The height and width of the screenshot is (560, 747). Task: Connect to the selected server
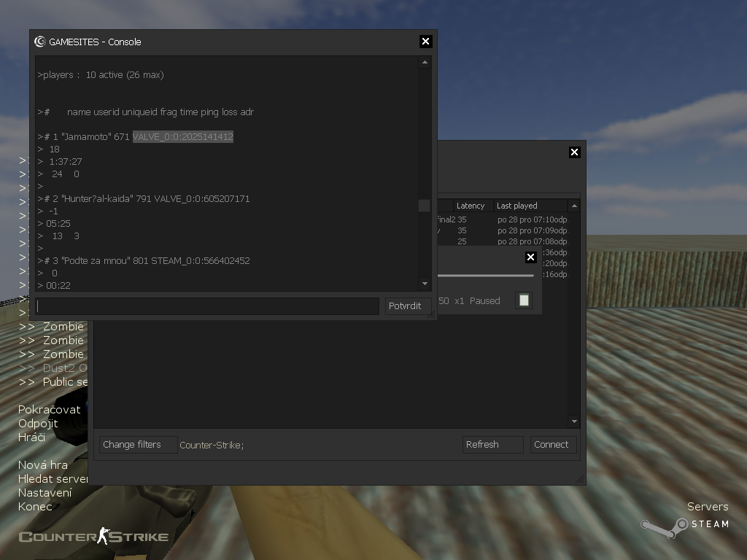[553, 445]
